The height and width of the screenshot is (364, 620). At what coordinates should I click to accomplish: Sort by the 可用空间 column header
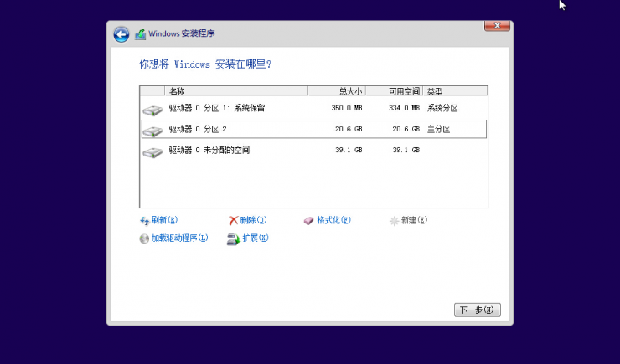(x=395, y=91)
